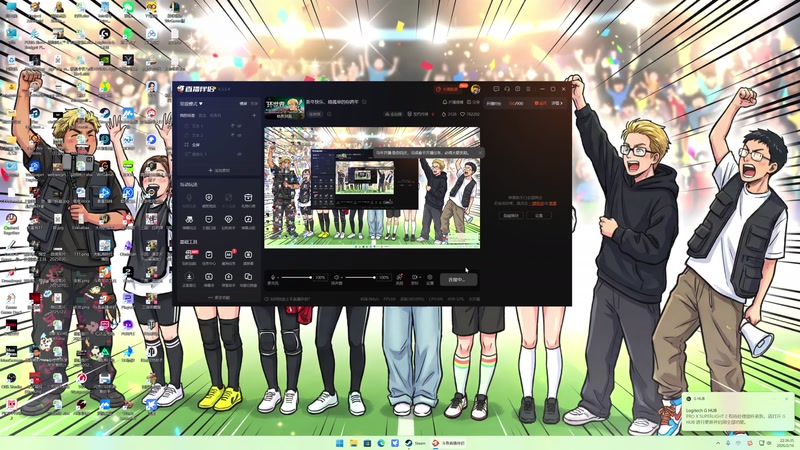This screenshot has width=800, height=450.
Task: Open the download-arrow music icon in 基础工具
Action: point(189,279)
